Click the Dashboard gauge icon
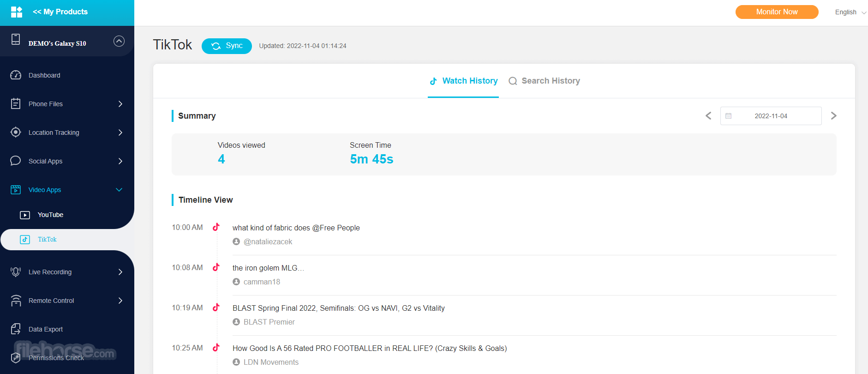This screenshot has width=868, height=374. (16, 75)
